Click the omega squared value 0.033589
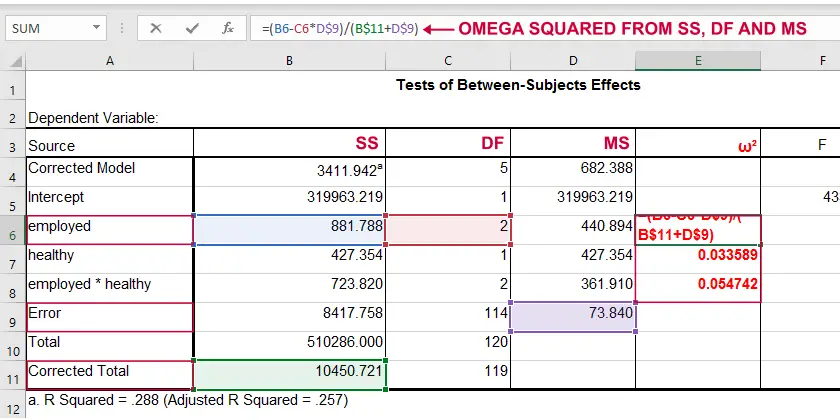 (x=698, y=259)
